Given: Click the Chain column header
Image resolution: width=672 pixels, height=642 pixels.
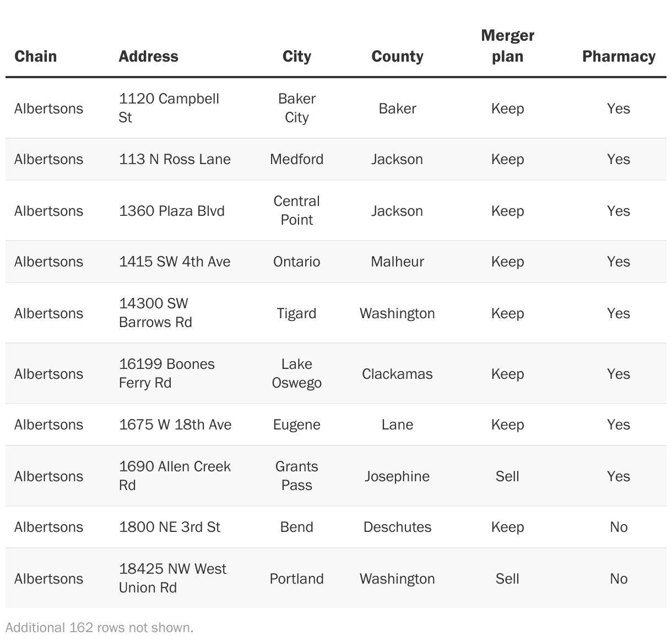Looking at the screenshot, I should pyautogui.click(x=36, y=56).
